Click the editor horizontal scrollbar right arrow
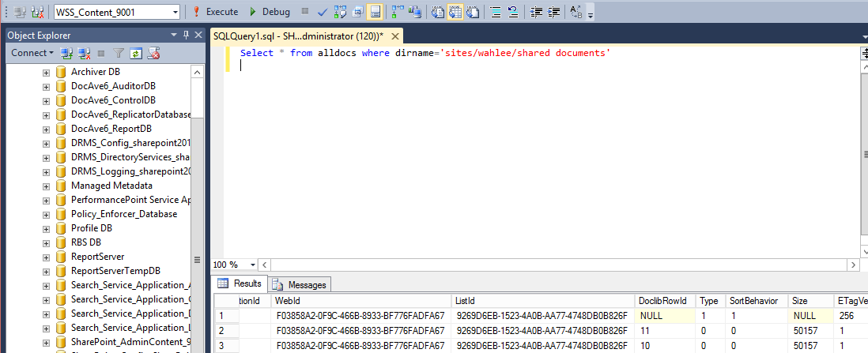The image size is (868, 353). point(854,265)
